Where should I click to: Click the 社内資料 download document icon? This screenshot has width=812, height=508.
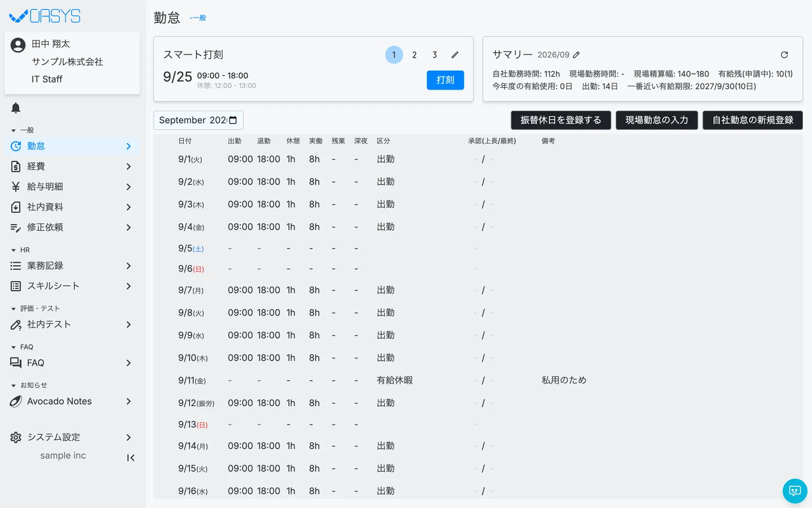click(x=16, y=207)
